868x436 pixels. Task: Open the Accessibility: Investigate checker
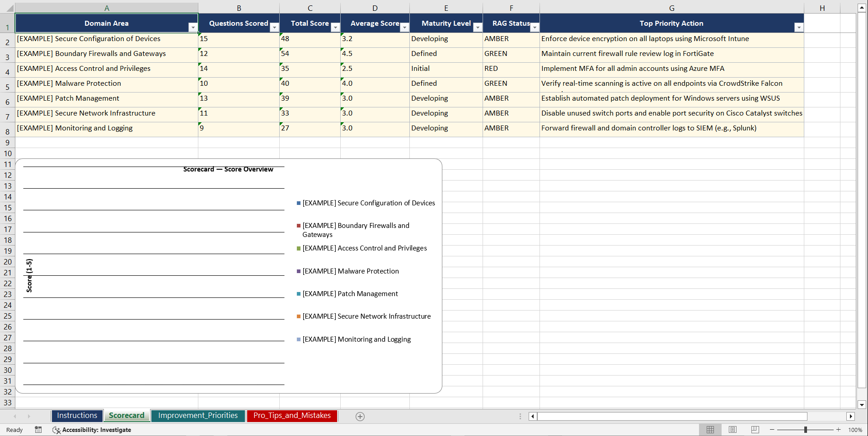tap(92, 430)
